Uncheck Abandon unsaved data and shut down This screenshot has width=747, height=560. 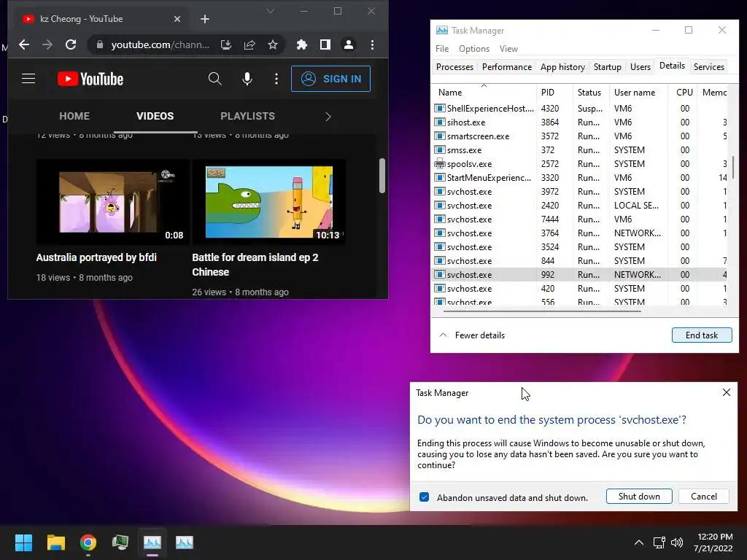[x=424, y=497]
